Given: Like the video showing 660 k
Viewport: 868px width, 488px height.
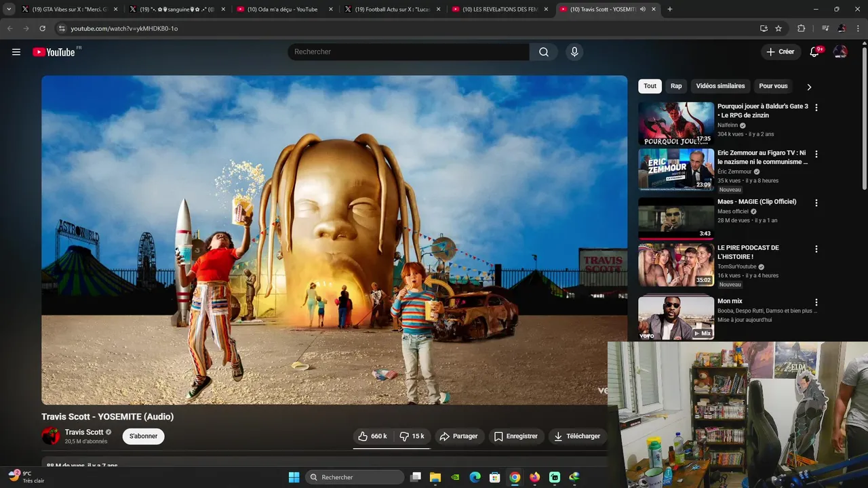Looking at the screenshot, I should 372,436.
